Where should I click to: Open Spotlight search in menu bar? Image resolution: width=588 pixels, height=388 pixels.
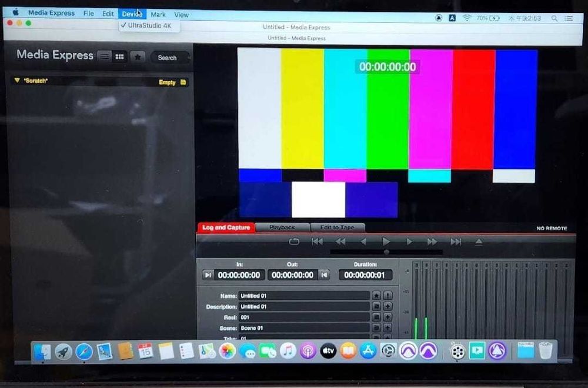coord(554,18)
